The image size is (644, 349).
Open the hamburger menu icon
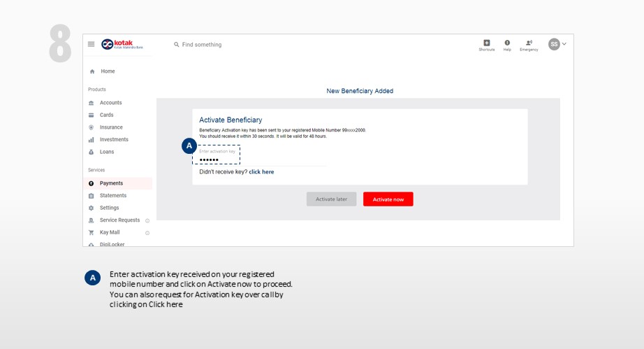tap(91, 44)
